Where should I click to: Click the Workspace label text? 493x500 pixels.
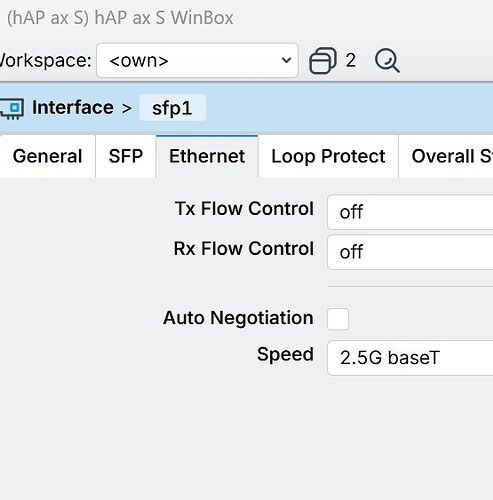(46, 61)
